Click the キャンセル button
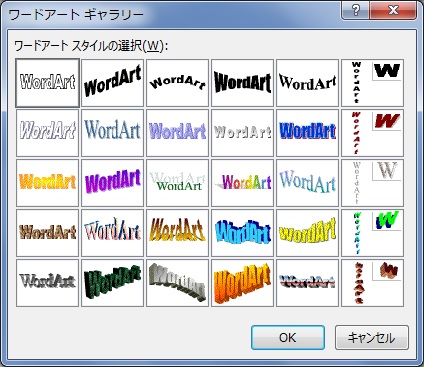Screen dimensions: 424x367 point(372,337)
